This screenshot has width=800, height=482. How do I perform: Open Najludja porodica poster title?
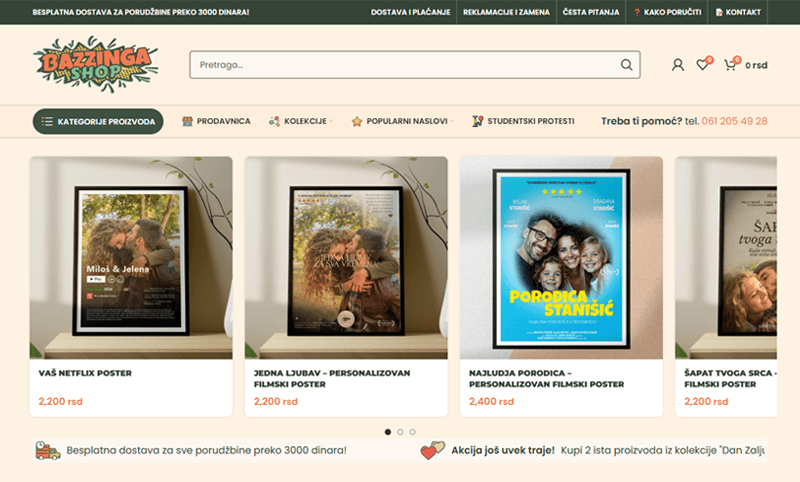coord(546,378)
